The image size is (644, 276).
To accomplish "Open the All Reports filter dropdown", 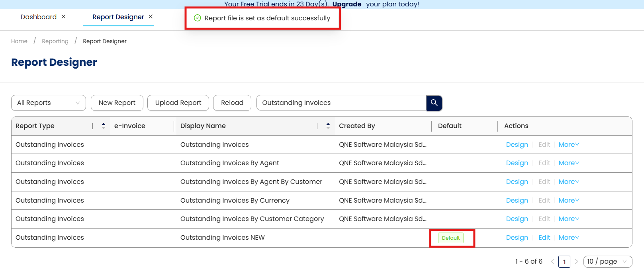I will point(49,103).
